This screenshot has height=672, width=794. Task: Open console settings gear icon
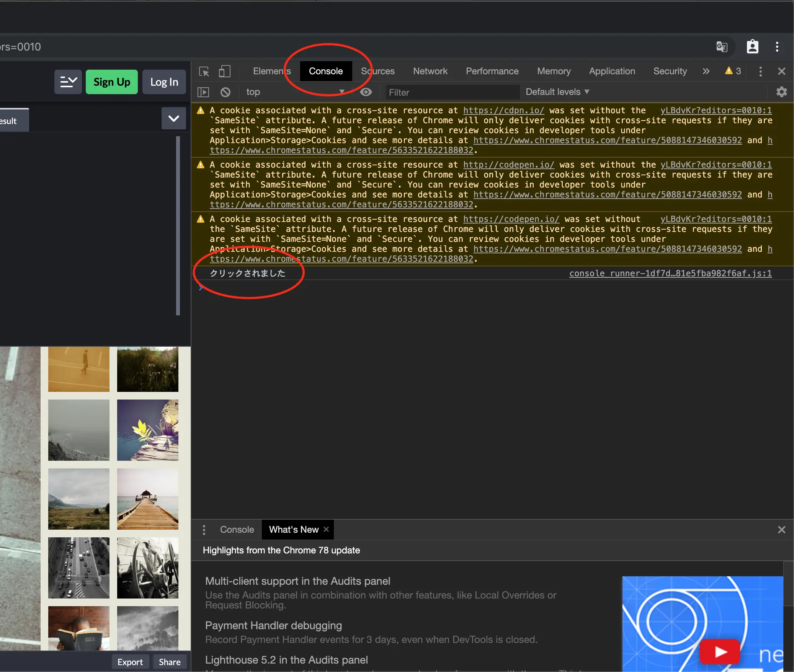pos(781,92)
